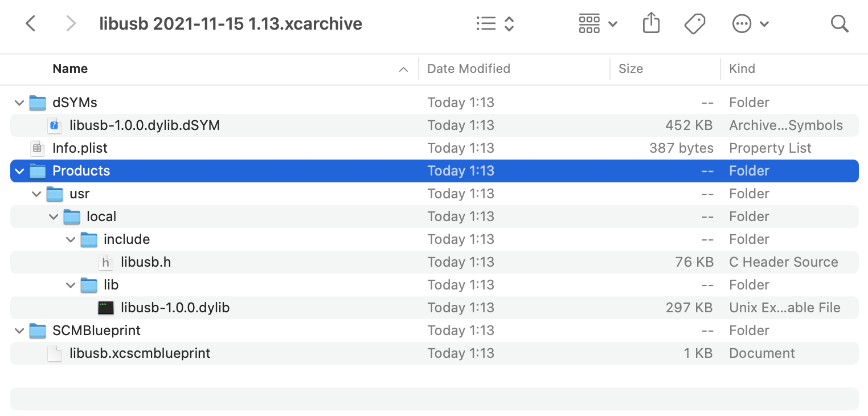The height and width of the screenshot is (416, 868).
Task: Click the local folder icon
Action: point(72,217)
